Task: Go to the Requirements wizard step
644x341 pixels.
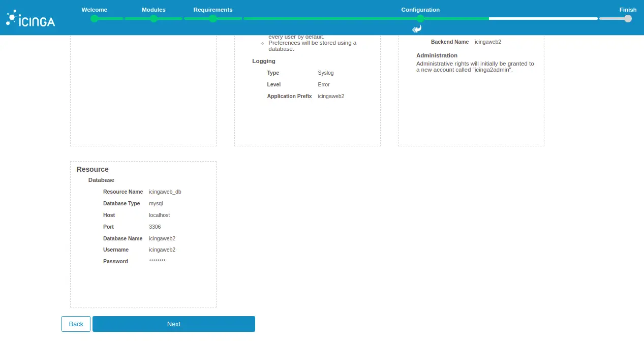Action: coord(213,10)
